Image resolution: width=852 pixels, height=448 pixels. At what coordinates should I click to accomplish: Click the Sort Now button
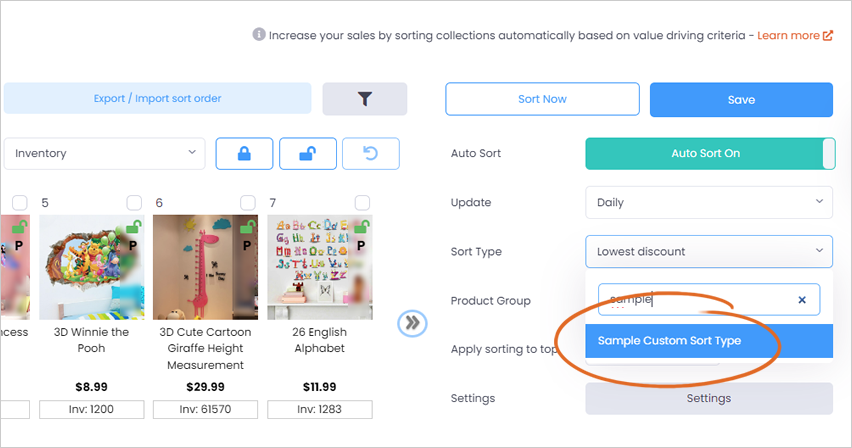click(x=542, y=99)
